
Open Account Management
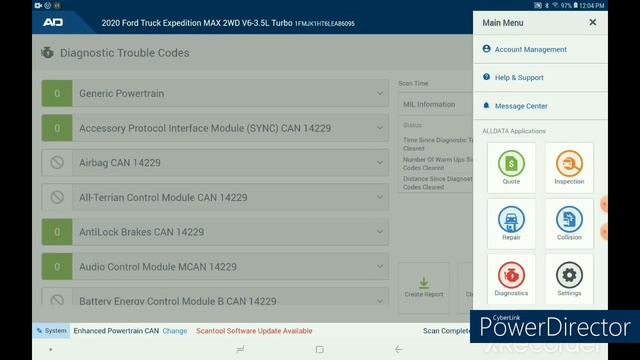tap(540, 49)
